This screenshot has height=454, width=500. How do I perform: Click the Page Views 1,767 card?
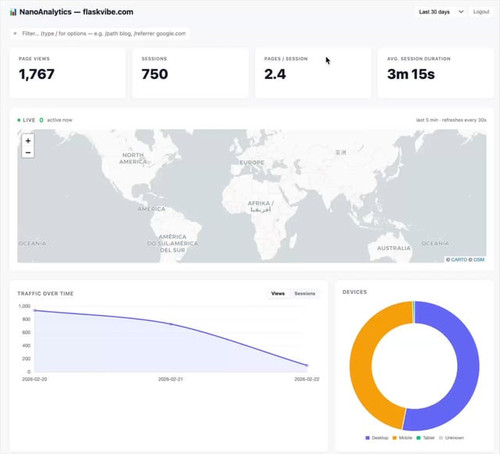[x=68, y=73]
